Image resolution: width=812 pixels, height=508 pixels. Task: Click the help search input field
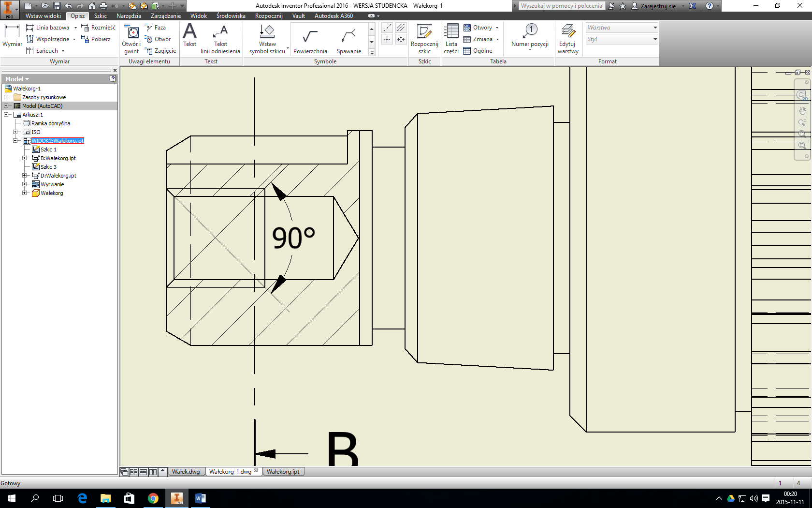click(562, 6)
